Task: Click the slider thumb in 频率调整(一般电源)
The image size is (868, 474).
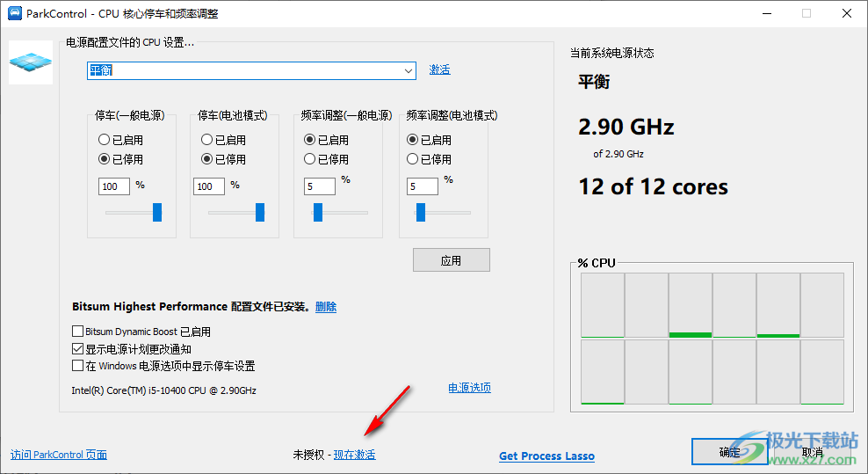Action: tap(318, 212)
